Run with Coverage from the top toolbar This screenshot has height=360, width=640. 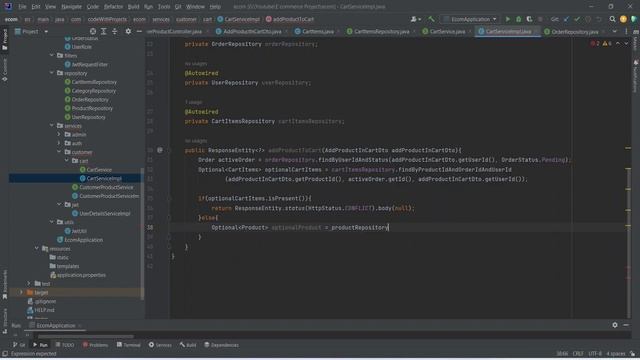click(529, 19)
